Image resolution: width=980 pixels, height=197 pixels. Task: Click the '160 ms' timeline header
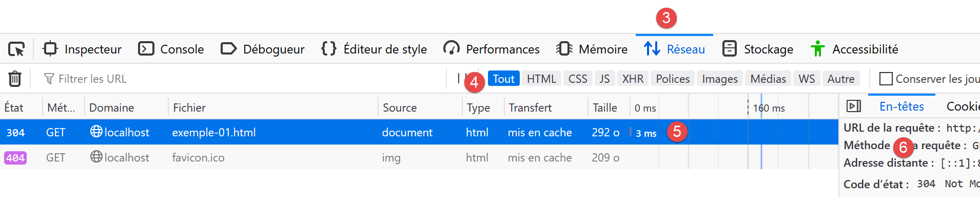coord(769,108)
